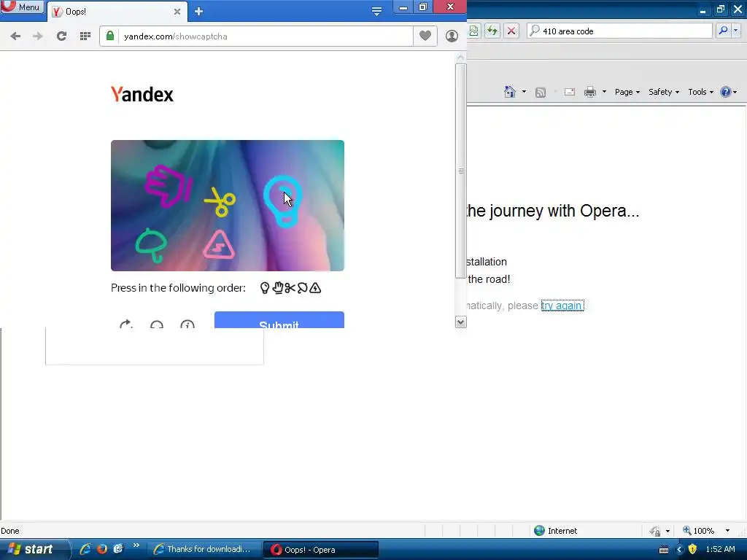Open a new tab with the plus button
747x560 pixels.
[x=198, y=12]
